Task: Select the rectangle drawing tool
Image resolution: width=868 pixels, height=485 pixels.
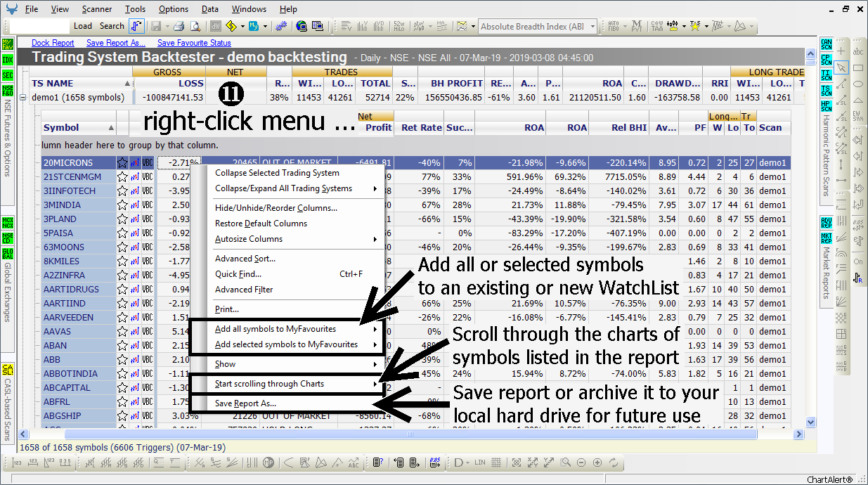Action: [858, 67]
